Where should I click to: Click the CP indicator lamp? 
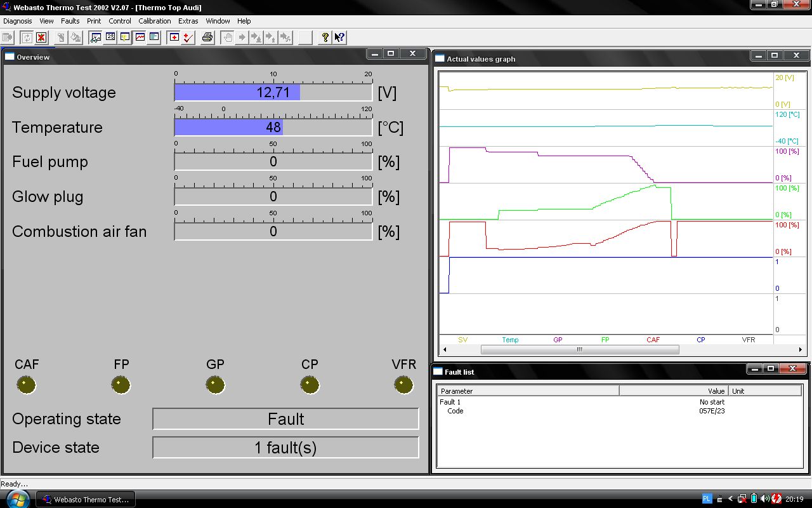pos(310,385)
